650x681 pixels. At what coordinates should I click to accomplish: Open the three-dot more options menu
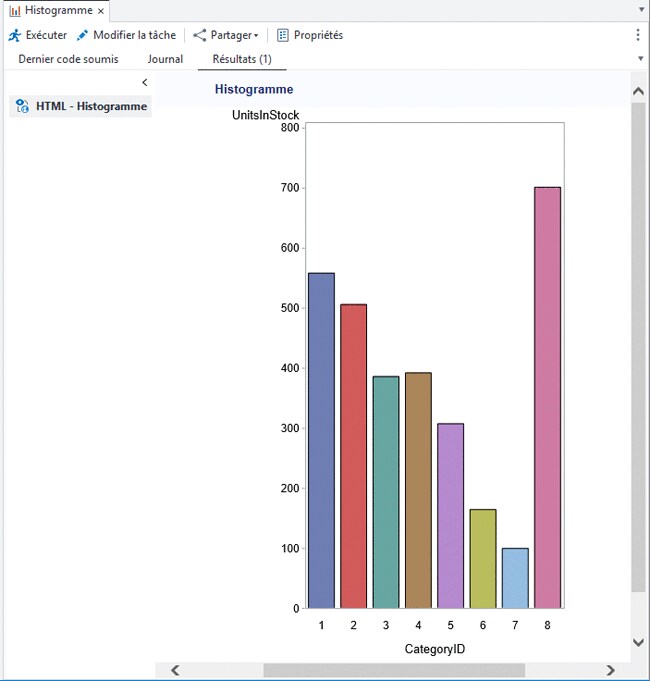click(638, 35)
